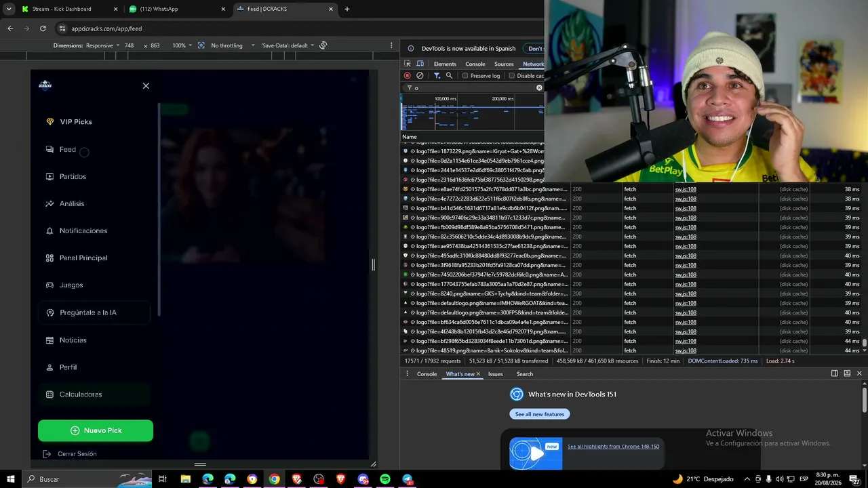Open the Pregúntale a la IA item

(x=94, y=312)
